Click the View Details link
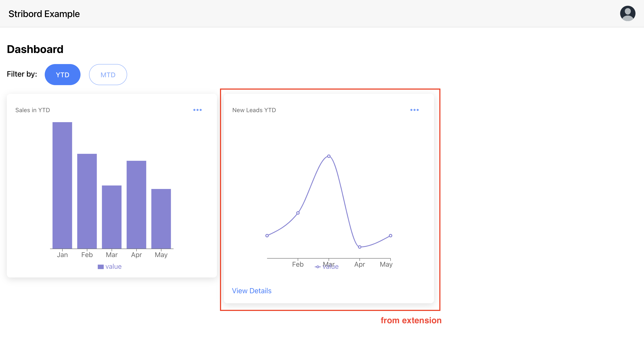Image resolution: width=644 pixels, height=359 pixels. [x=252, y=290]
